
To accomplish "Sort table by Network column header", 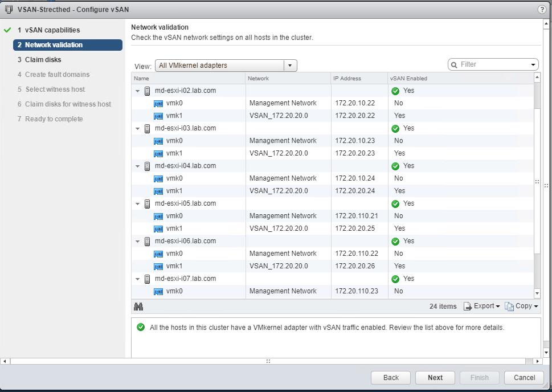I will pyautogui.click(x=288, y=79).
